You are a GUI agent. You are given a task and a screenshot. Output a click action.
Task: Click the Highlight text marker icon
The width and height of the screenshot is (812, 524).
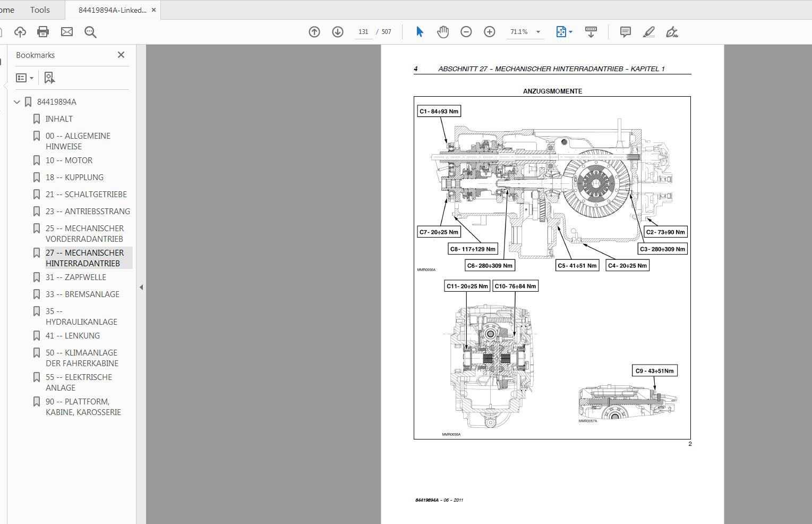click(x=648, y=32)
